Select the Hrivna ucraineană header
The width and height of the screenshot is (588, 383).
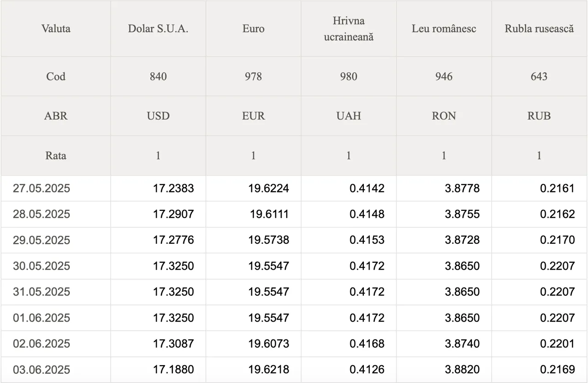[349, 28]
